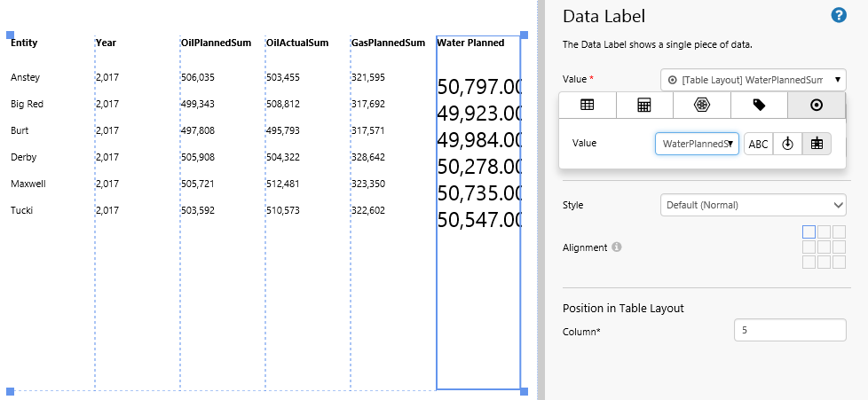The height and width of the screenshot is (400, 868).
Task: Click the table grid mode button
Action: coord(817,144)
